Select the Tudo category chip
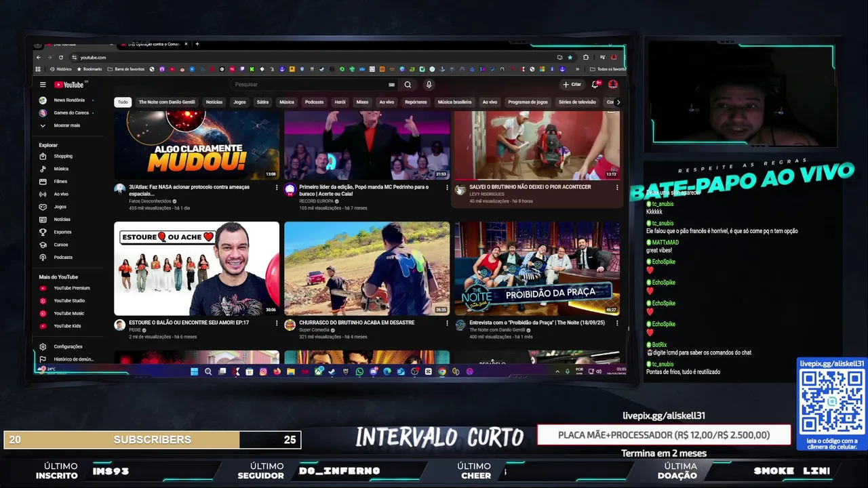 click(x=123, y=102)
